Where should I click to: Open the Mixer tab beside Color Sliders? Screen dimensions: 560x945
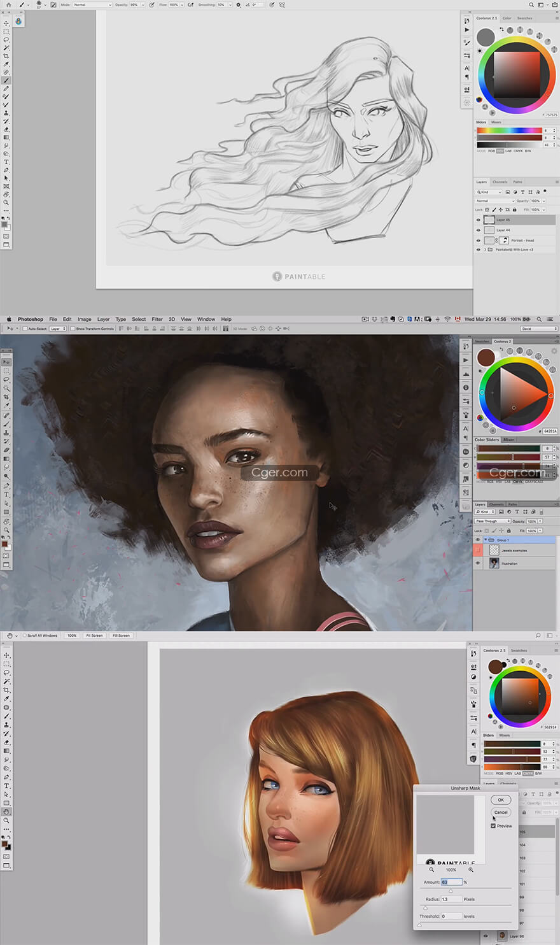(508, 439)
